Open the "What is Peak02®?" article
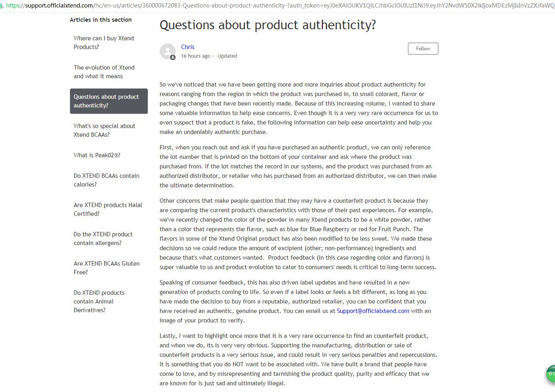555x392 pixels. pyautogui.click(x=97, y=155)
